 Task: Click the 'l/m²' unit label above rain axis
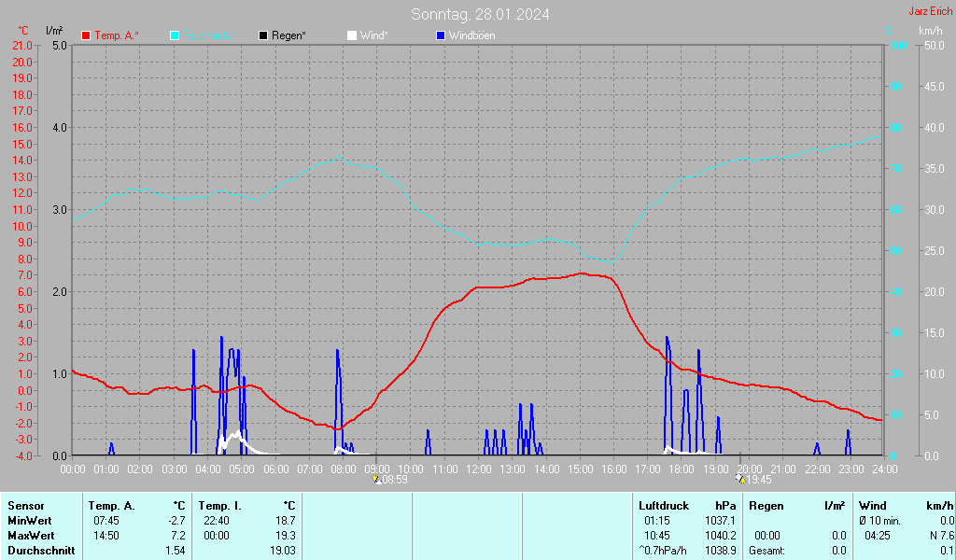(x=54, y=31)
